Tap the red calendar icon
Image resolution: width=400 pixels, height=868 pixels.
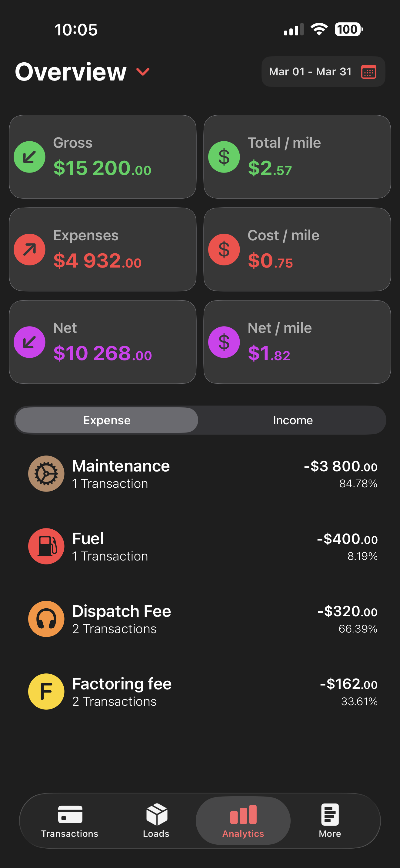[368, 72]
